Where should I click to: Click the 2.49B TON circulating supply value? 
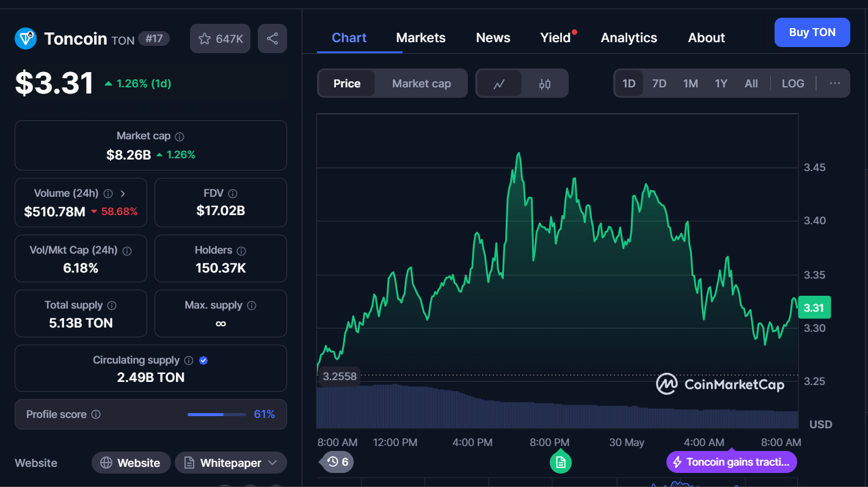point(151,377)
